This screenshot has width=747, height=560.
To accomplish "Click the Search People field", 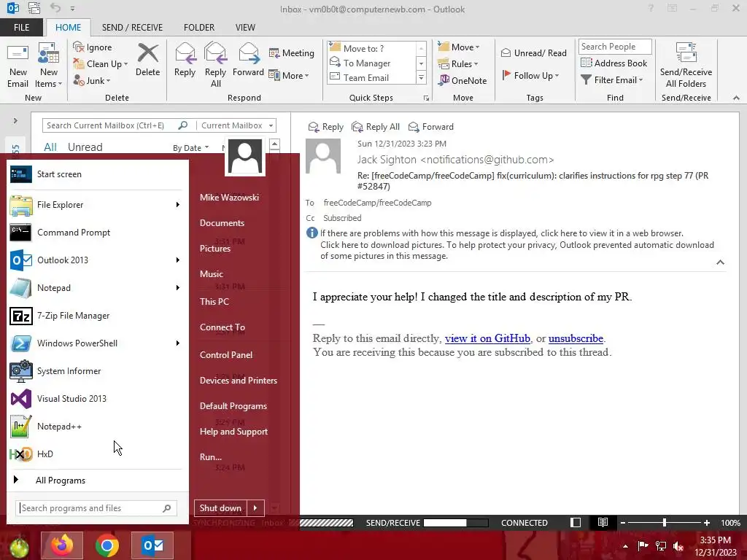I will 614,47.
